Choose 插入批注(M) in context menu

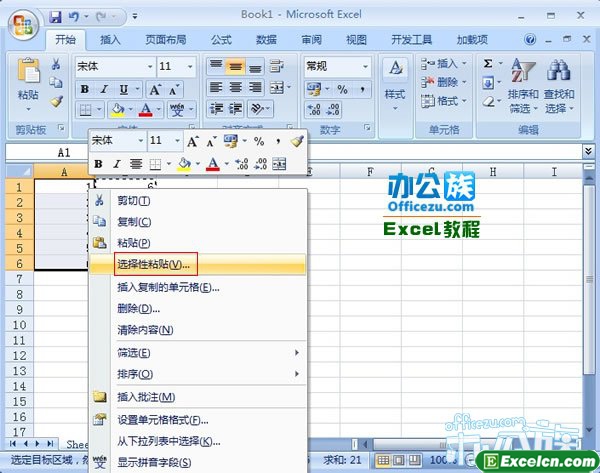[x=197, y=397]
